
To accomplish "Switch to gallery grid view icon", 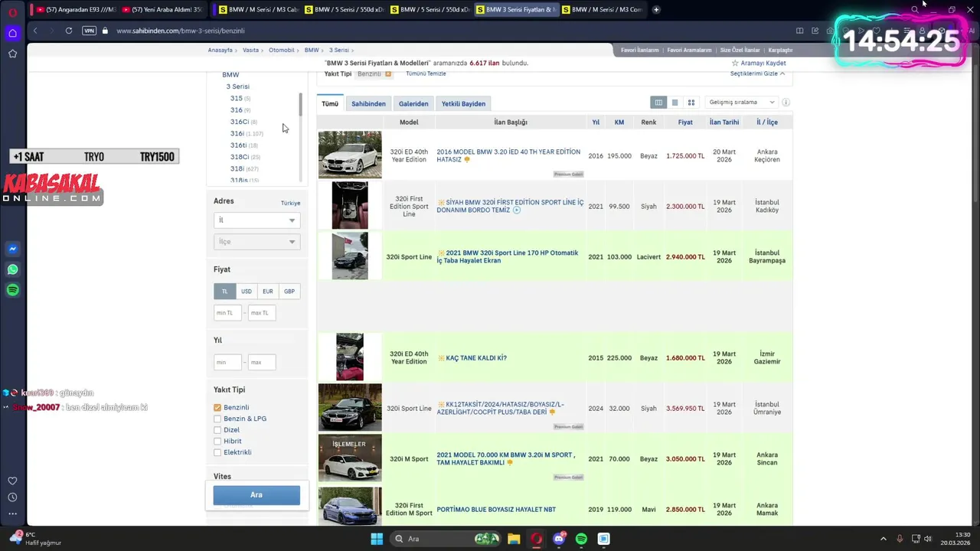I will (x=691, y=103).
